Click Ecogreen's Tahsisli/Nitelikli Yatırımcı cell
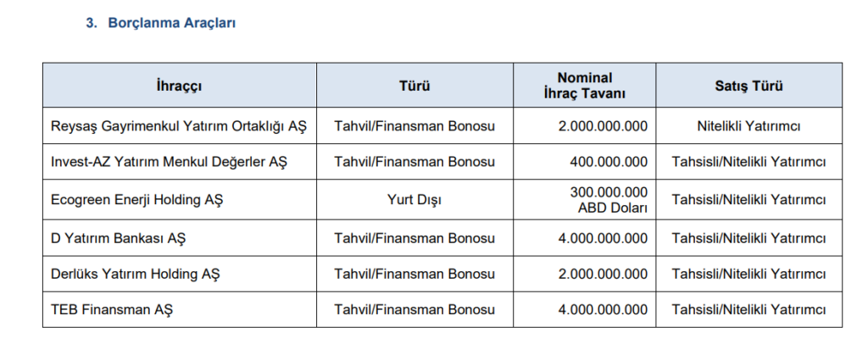 tap(749, 200)
